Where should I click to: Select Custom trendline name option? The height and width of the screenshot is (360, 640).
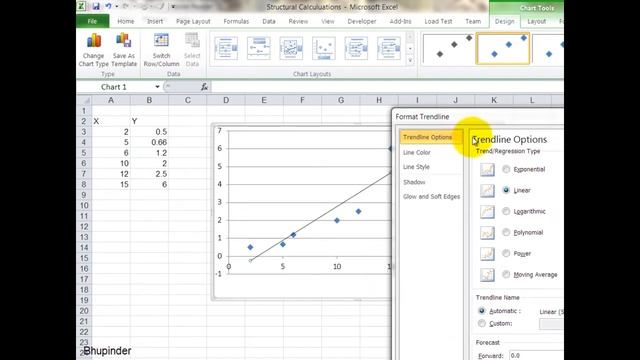pyautogui.click(x=482, y=323)
